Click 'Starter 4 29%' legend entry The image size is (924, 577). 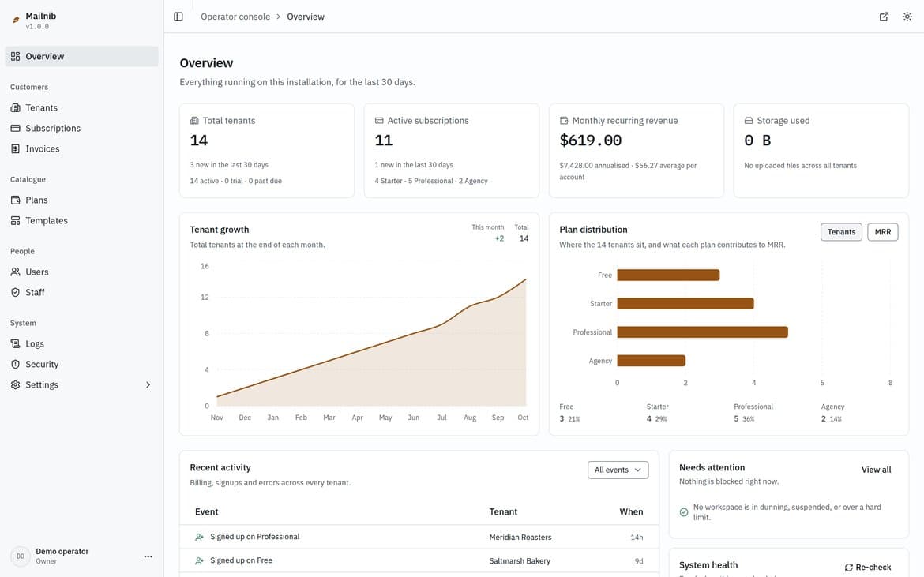pyautogui.click(x=658, y=413)
